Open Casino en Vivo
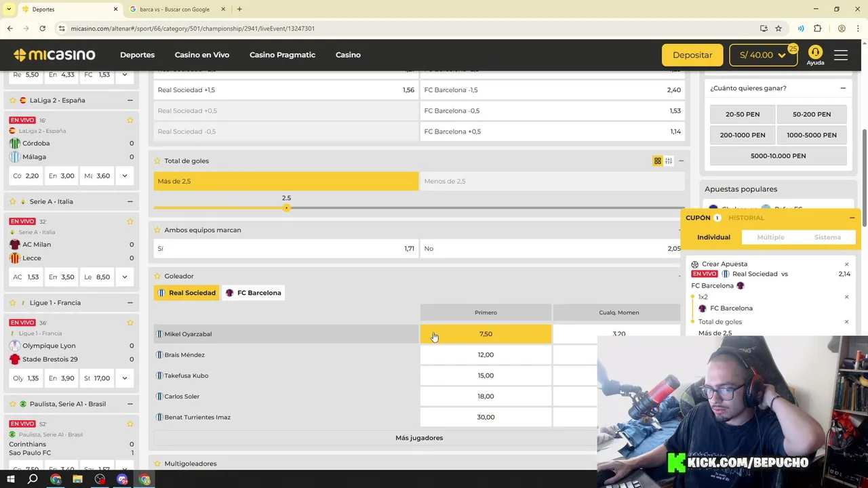The width and height of the screenshot is (868, 488). (x=202, y=55)
